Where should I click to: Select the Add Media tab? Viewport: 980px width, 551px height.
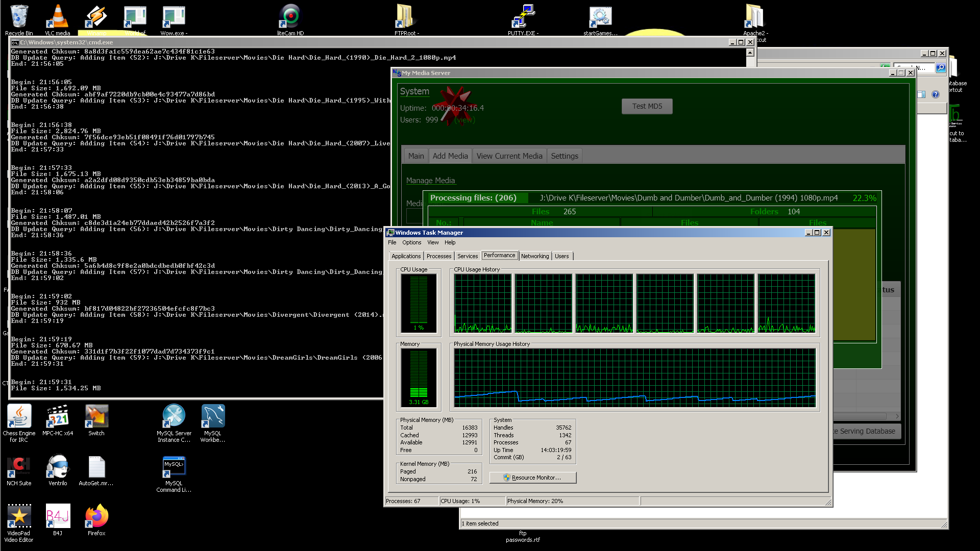pos(450,156)
